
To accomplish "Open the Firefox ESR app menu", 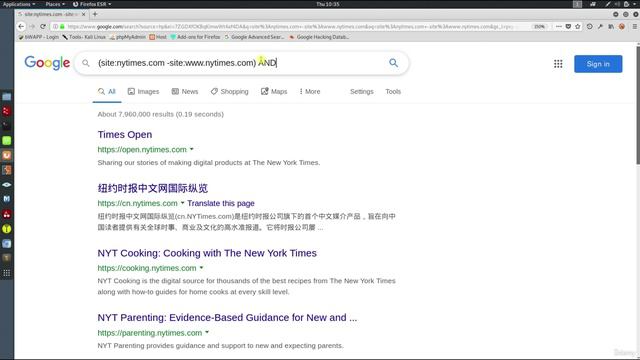I will click(x=92, y=4).
